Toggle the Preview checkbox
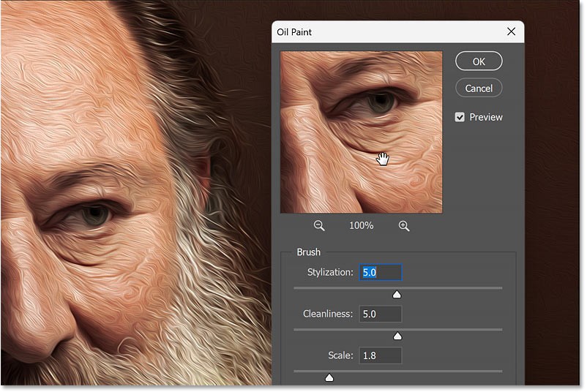The height and width of the screenshot is (392, 587). pyautogui.click(x=460, y=117)
